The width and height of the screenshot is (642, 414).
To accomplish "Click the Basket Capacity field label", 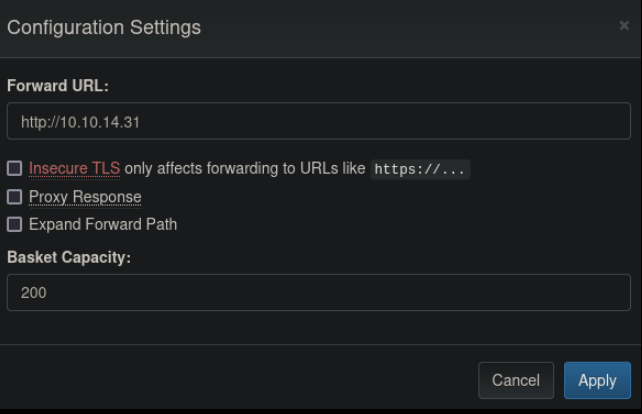I will [x=69, y=257].
